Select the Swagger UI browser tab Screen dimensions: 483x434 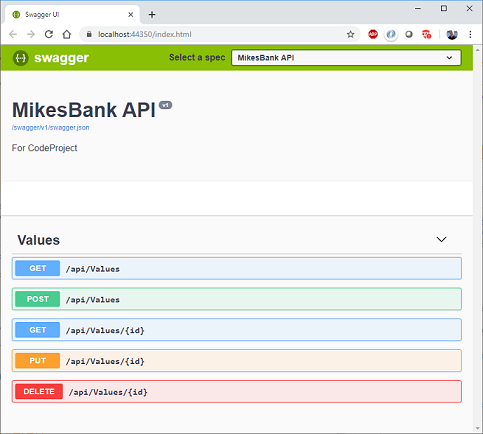72,15
